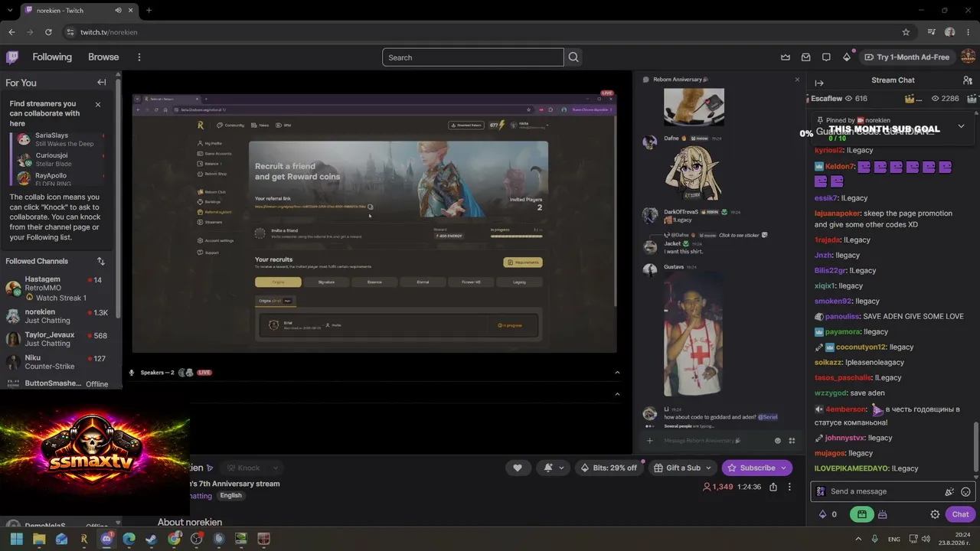The width and height of the screenshot is (980, 551).
Task: Click the Get Bits diamond icon
Action: (847, 57)
